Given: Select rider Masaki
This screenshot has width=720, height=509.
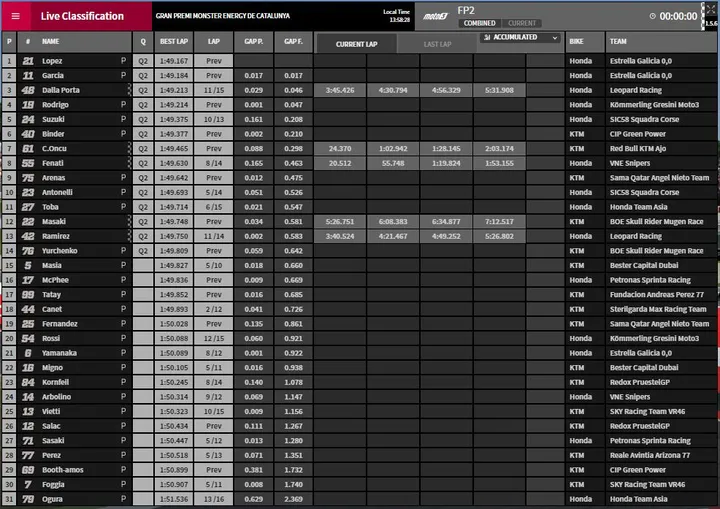Looking at the screenshot, I should point(54,221).
